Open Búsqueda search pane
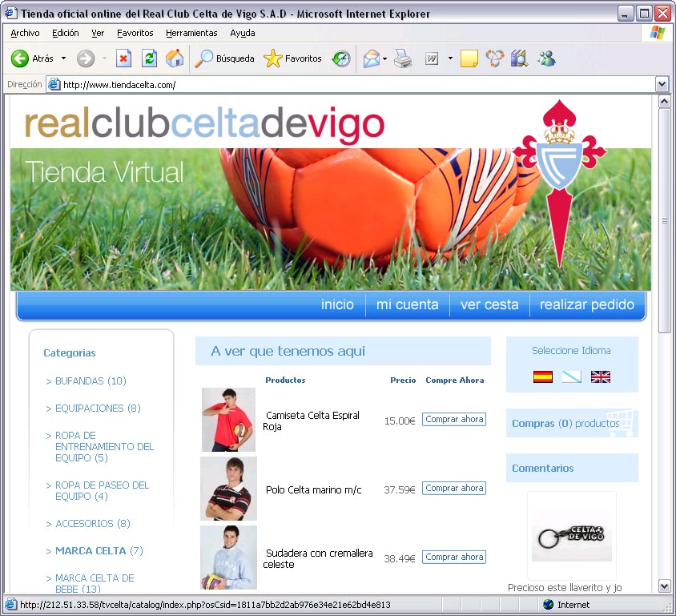The image size is (676, 616). 224,58
